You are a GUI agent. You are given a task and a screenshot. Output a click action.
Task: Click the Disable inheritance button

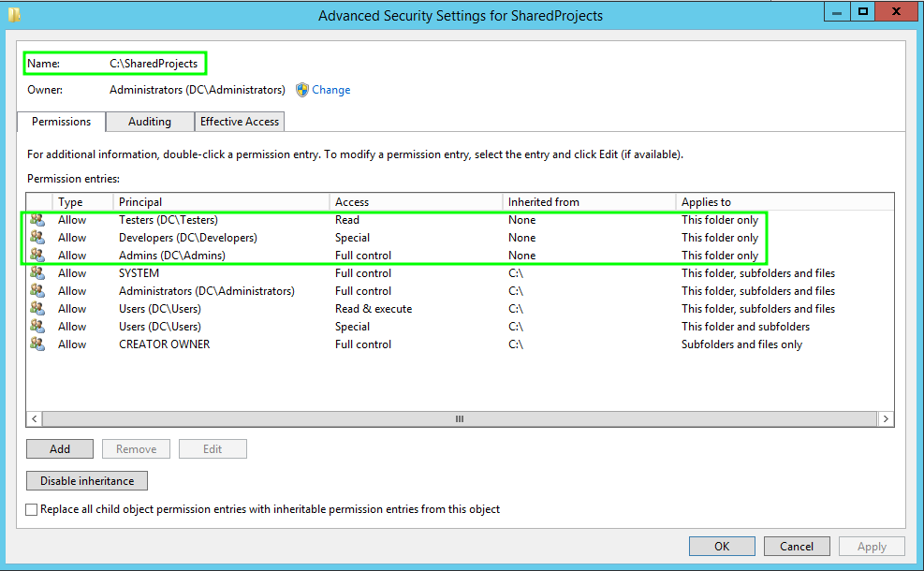pyautogui.click(x=87, y=481)
